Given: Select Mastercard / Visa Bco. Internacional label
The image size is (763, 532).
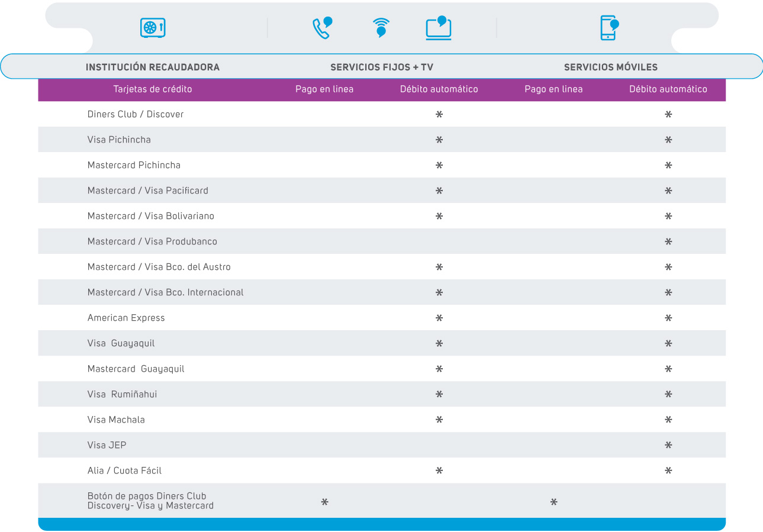Looking at the screenshot, I should 166,292.
